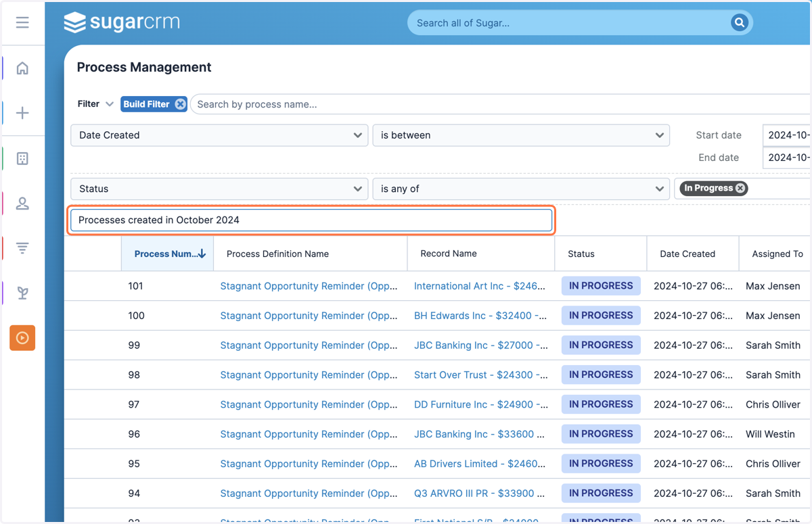Viewport: 812px width, 524px height.
Task: Open Contacts via person sidebar icon
Action: (22, 204)
